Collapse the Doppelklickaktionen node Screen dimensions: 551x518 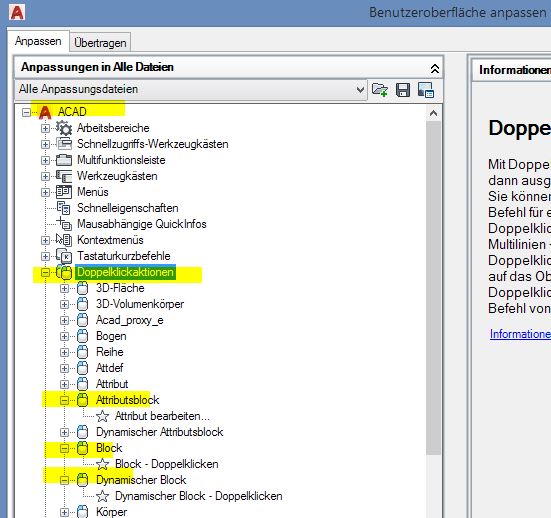(45, 272)
